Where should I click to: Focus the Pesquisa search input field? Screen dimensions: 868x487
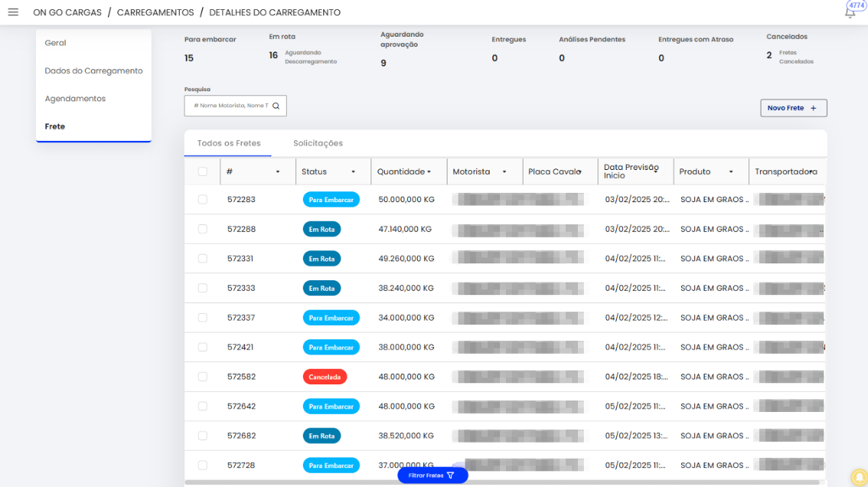coord(235,106)
